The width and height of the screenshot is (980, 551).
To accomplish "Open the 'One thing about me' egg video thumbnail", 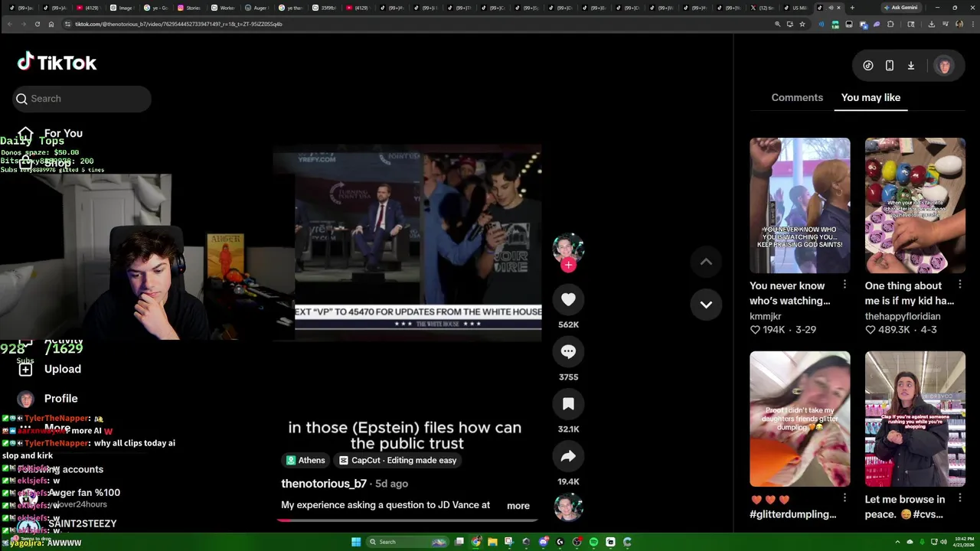I will click(915, 205).
